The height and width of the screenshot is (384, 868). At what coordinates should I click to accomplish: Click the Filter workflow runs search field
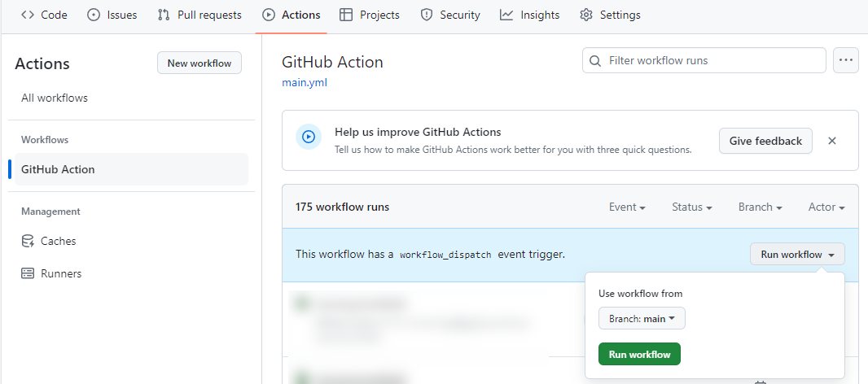click(x=705, y=60)
